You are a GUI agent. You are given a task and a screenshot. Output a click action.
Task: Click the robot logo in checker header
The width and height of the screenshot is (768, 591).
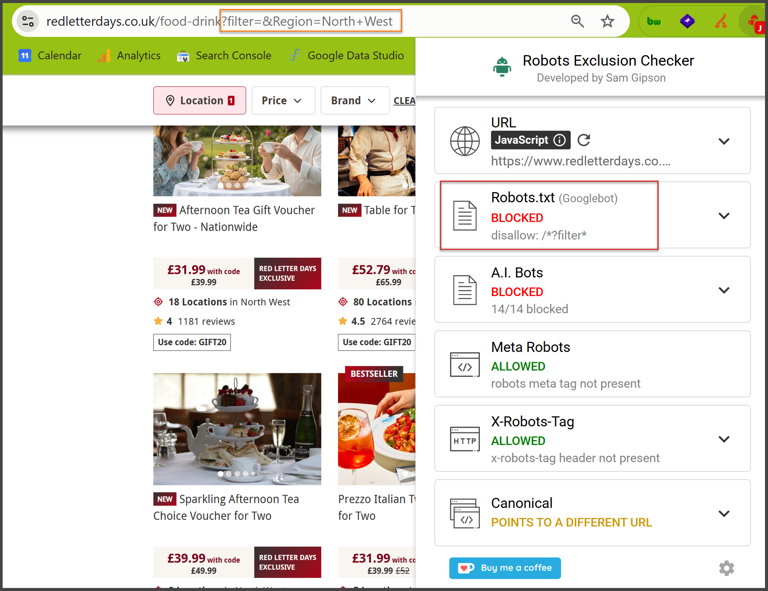tap(502, 67)
